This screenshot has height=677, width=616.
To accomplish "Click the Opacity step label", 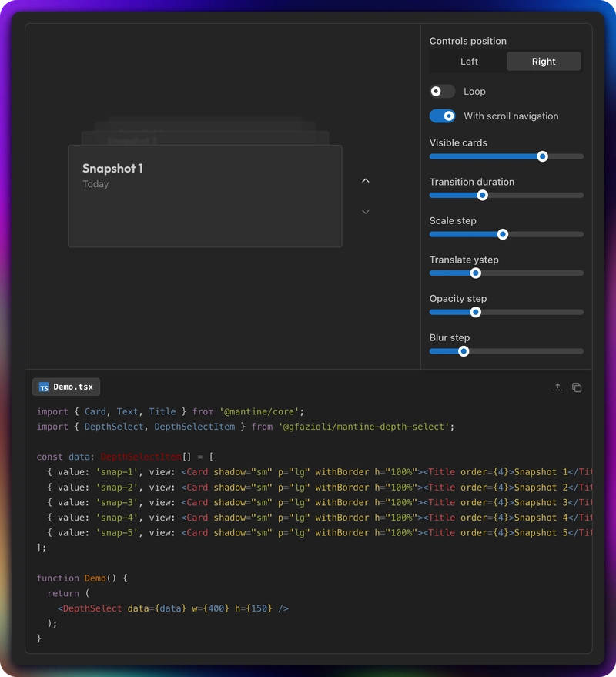I will 457,298.
